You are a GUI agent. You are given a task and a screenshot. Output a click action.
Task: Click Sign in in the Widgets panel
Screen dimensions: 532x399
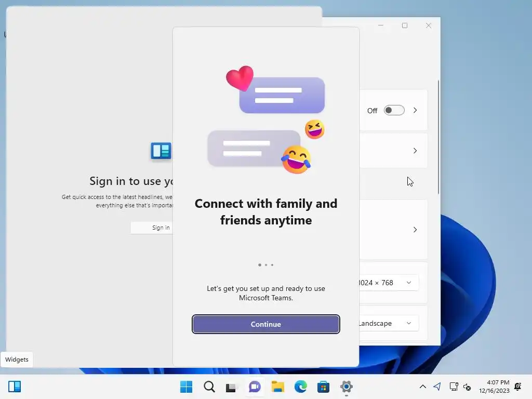[152, 228]
